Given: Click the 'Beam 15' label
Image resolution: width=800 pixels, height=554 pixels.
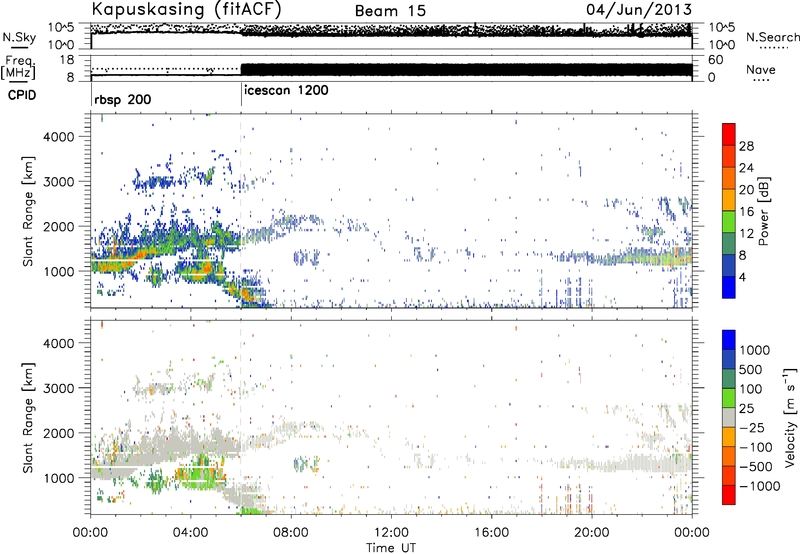Looking at the screenshot, I should click(390, 11).
